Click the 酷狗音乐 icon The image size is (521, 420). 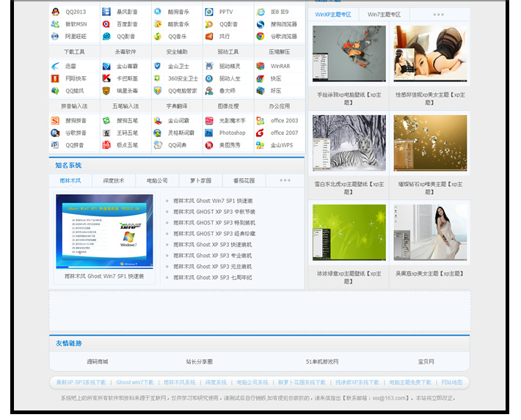tap(158, 12)
